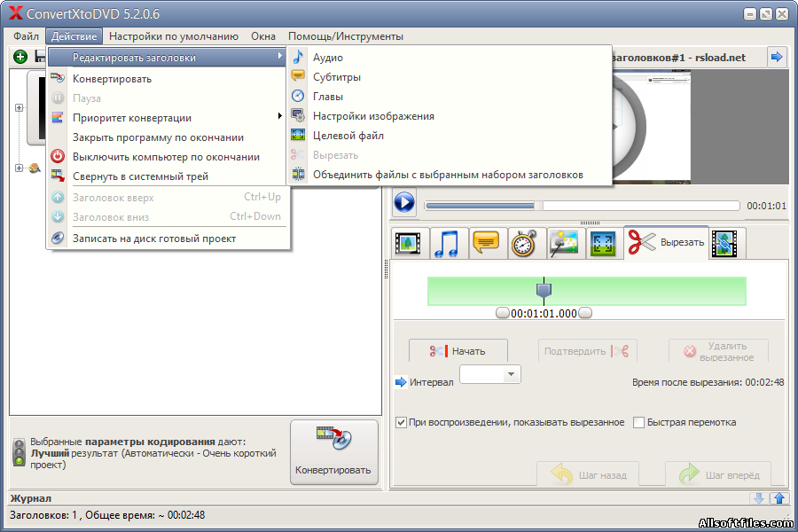Open the Файл menu
This screenshot has width=798, height=532.
coord(26,36)
